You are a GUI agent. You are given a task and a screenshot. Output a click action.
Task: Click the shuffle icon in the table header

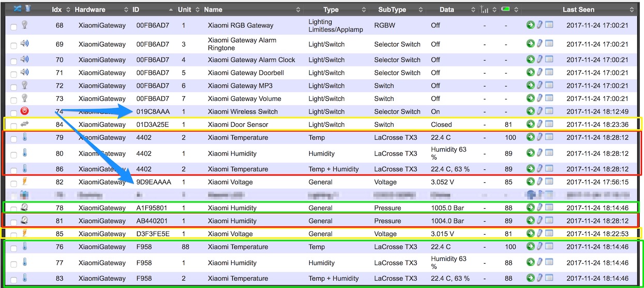pos(17,9)
